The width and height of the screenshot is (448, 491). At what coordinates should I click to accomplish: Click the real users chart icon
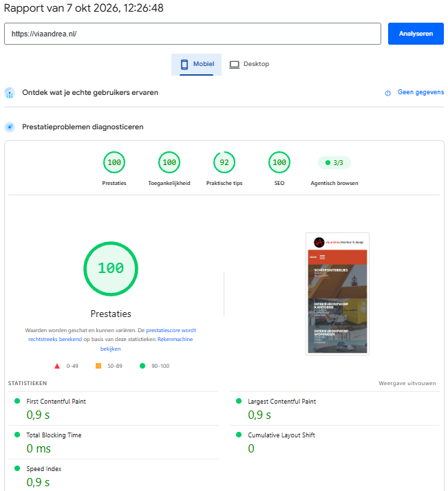10,93
